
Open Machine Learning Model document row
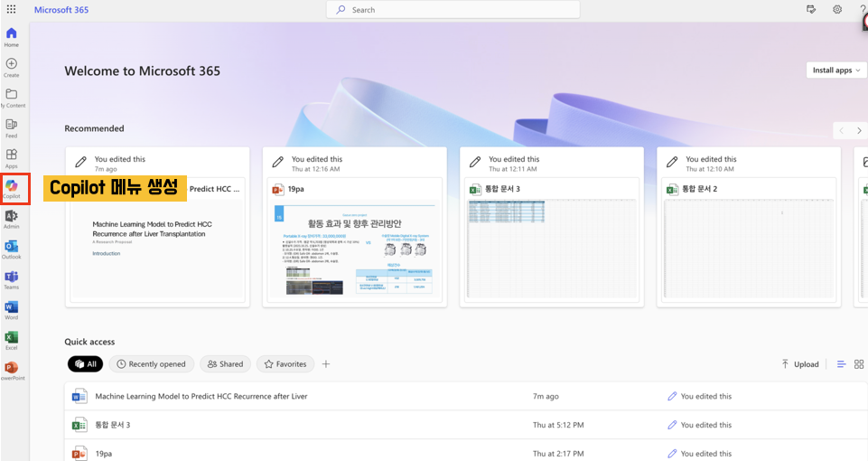point(465,396)
